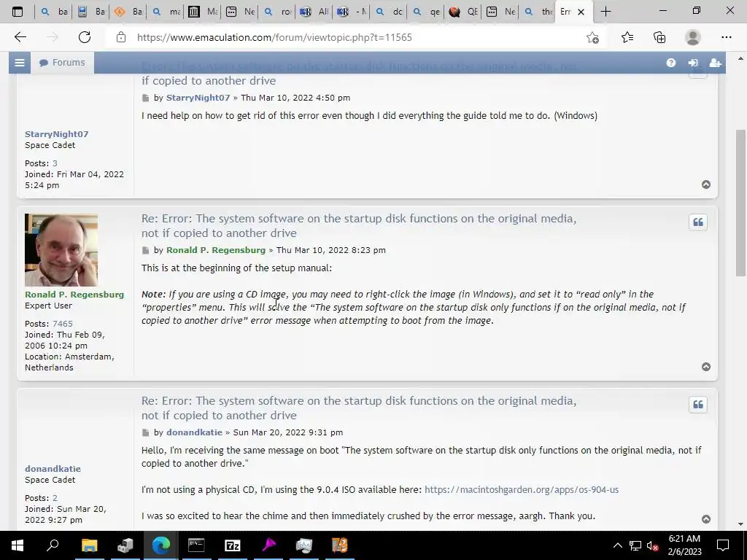Viewport: 747px width, 560px height.
Task: Open muted volume tray icon
Action: coord(653,545)
